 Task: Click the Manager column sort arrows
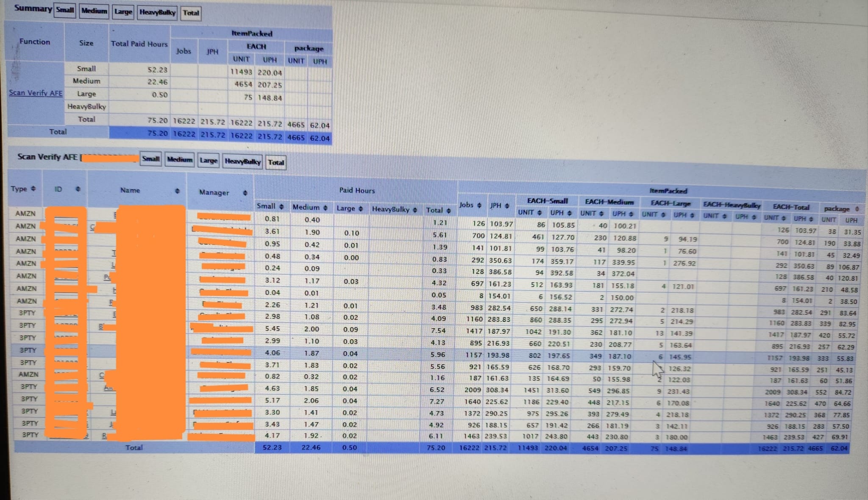(245, 193)
